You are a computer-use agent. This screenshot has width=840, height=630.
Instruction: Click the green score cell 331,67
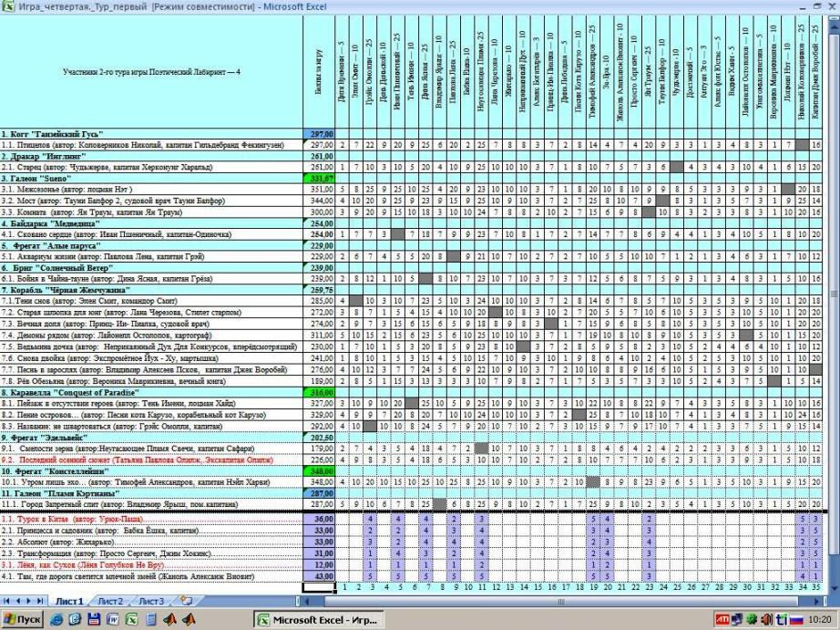click(319, 179)
